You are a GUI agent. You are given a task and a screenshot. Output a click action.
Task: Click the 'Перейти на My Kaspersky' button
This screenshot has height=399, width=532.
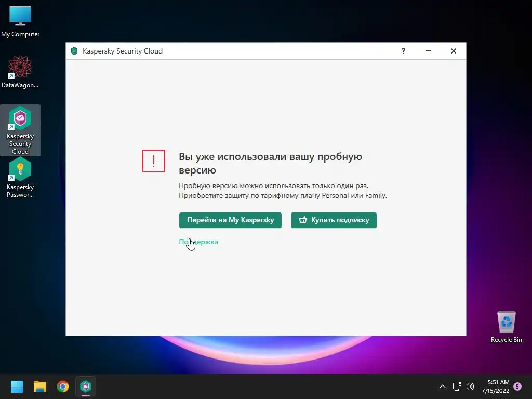[x=230, y=220]
